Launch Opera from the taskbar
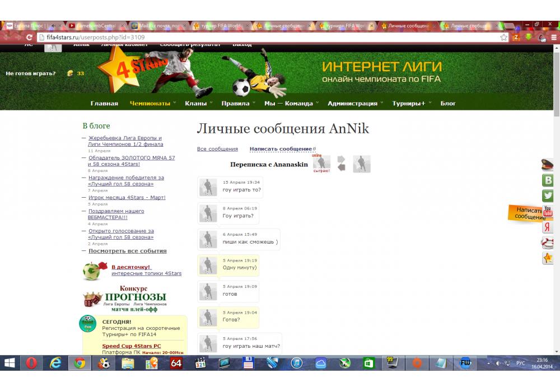 pos(31,363)
